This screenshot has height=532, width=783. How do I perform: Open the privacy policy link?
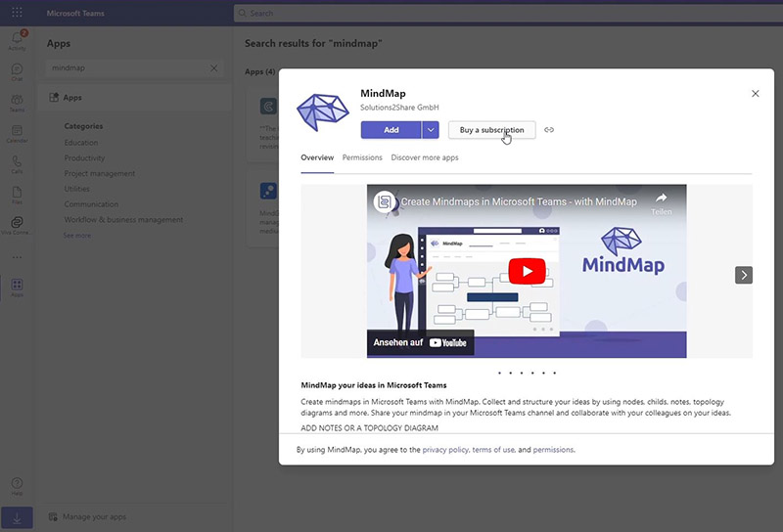(445, 450)
